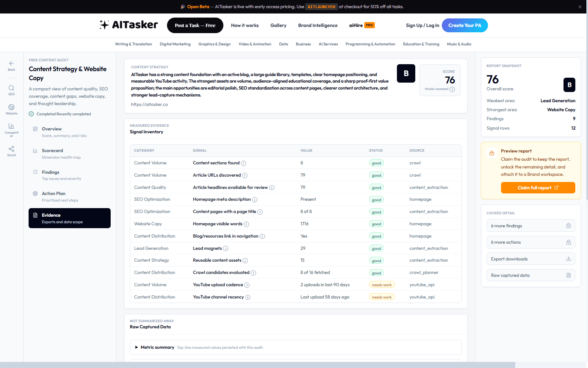Click the Raw captured data item
Viewport: 588px width, 368px height.
pos(531,275)
